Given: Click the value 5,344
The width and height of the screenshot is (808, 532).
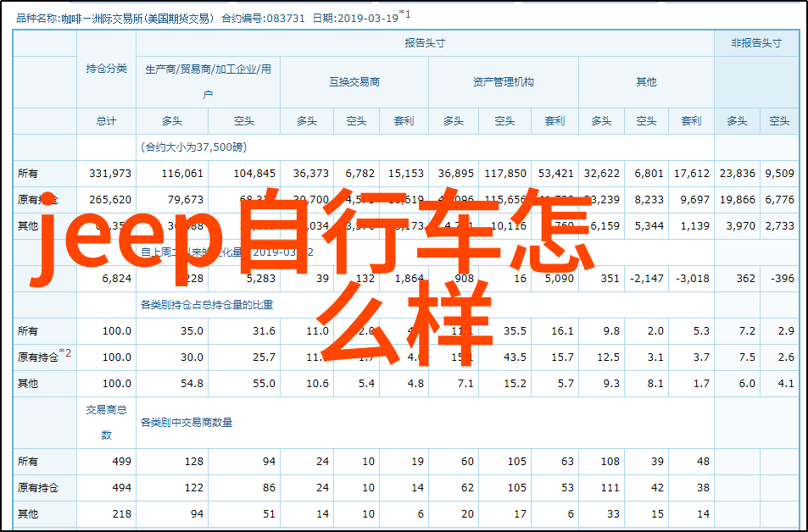Looking at the screenshot, I should pyautogui.click(x=649, y=225).
